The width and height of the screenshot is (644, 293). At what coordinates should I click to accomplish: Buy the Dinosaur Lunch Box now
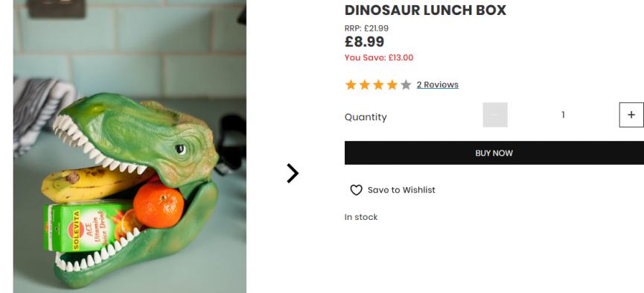coord(494,153)
